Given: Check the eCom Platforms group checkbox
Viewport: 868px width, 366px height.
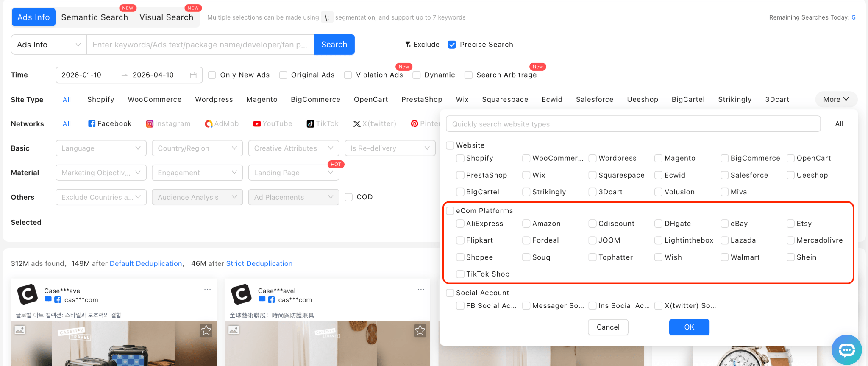Looking at the screenshot, I should pos(450,211).
